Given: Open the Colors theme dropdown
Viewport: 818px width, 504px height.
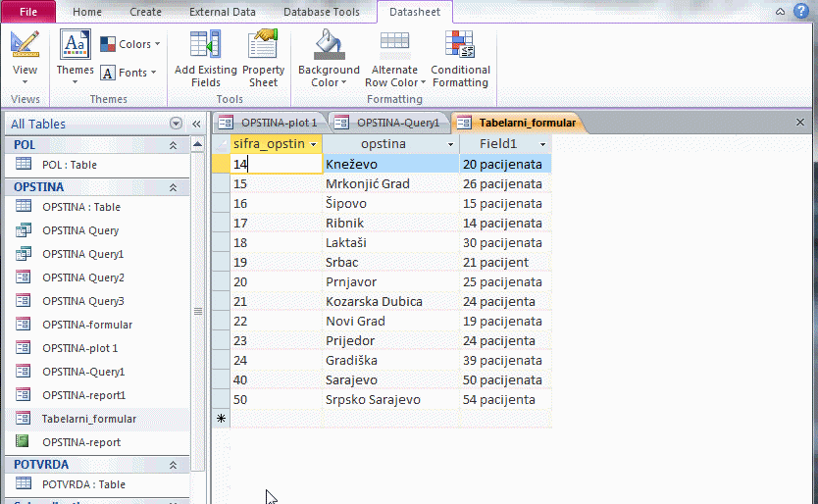Looking at the screenshot, I should [x=129, y=44].
